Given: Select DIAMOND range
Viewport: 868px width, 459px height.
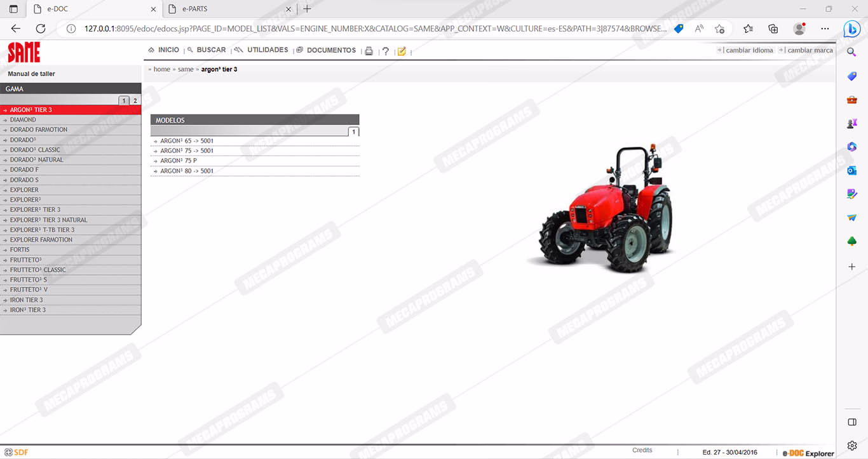Looking at the screenshot, I should 71,120.
